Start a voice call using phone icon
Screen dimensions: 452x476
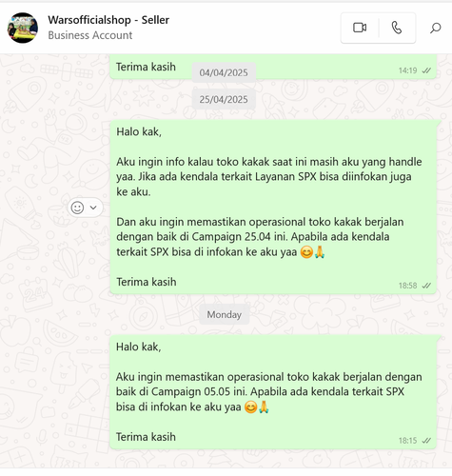click(397, 28)
